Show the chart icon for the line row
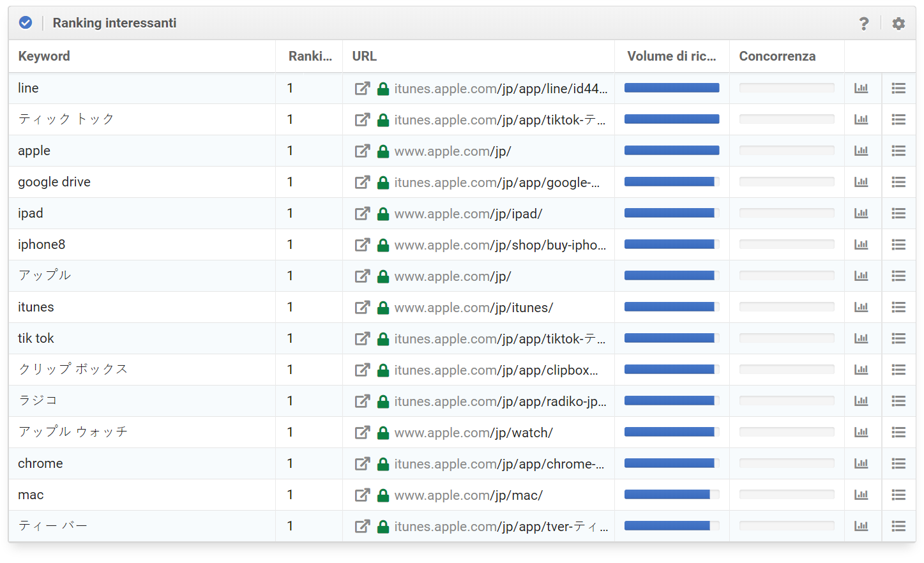This screenshot has height=563, width=924. 861,88
